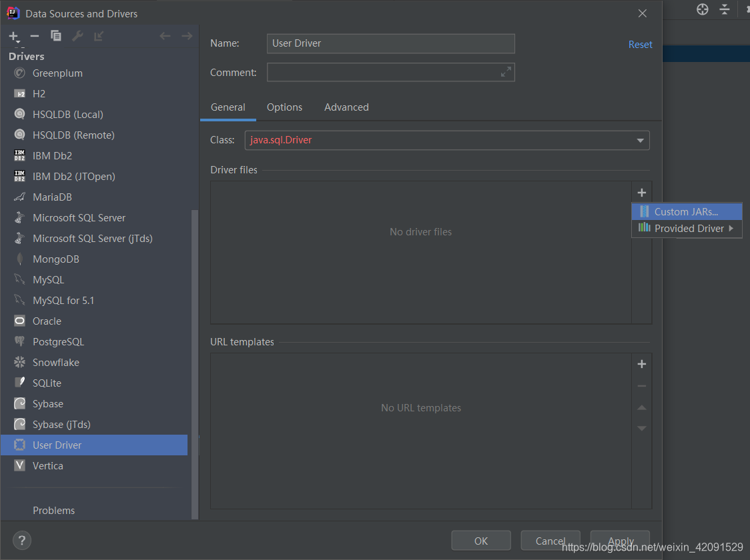Click the move URL template down arrow
Screen dimensions: 750x560
(x=642, y=428)
